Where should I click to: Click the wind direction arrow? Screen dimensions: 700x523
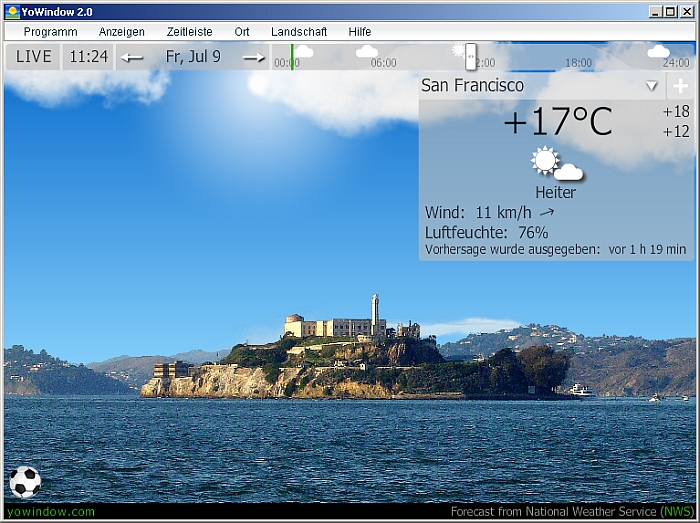[x=547, y=212]
